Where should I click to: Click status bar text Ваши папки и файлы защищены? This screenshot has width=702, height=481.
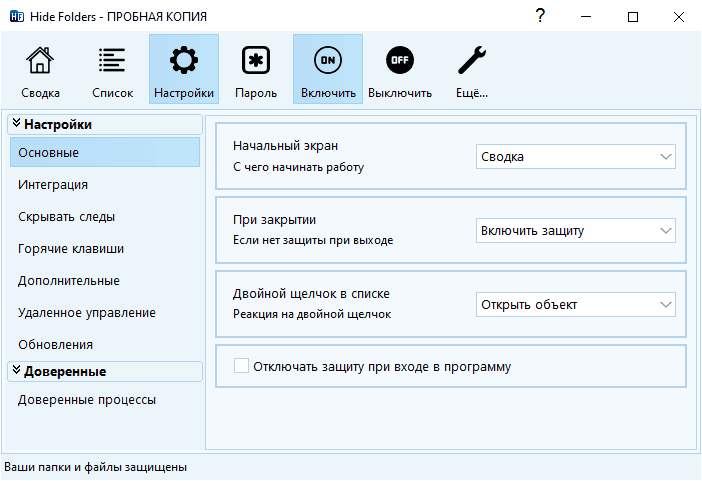click(95, 467)
